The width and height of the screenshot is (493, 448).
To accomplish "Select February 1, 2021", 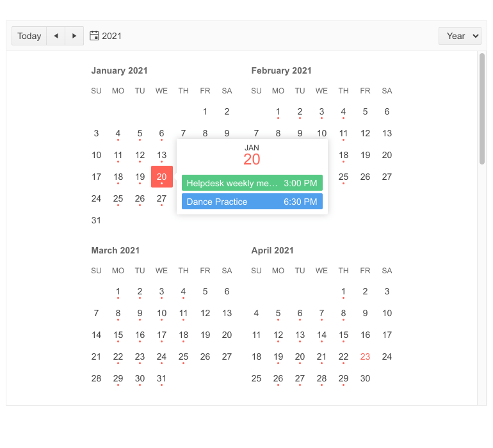I will point(279,111).
